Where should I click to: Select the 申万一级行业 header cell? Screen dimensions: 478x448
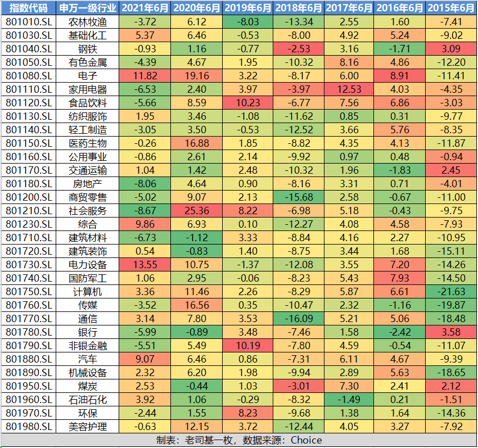click(88, 8)
